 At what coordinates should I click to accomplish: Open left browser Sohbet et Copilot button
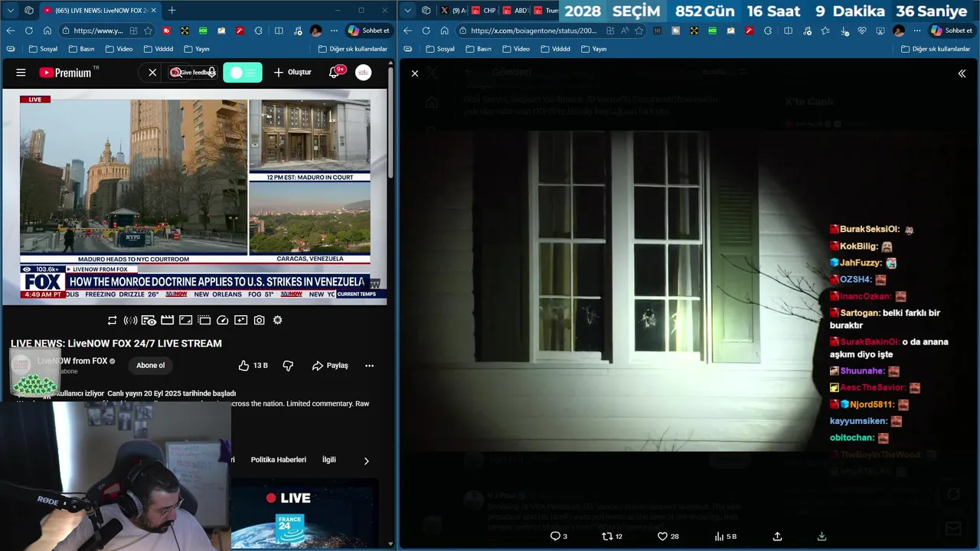[x=370, y=31]
